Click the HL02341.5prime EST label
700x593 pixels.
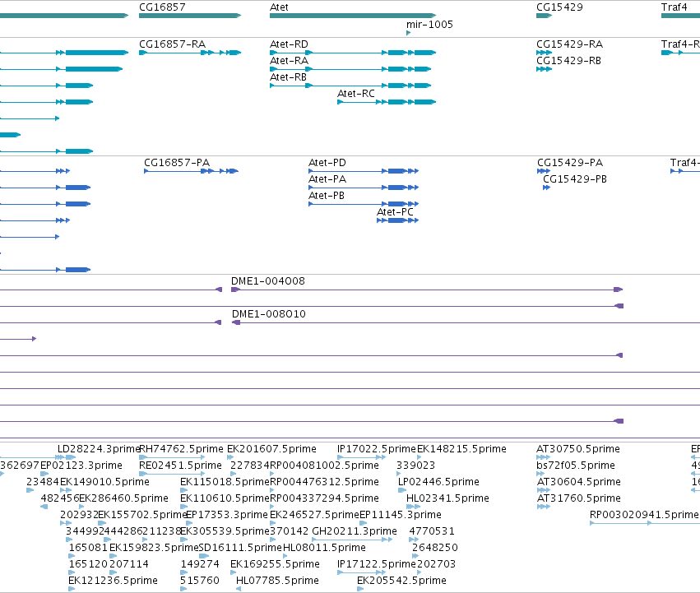click(x=447, y=498)
